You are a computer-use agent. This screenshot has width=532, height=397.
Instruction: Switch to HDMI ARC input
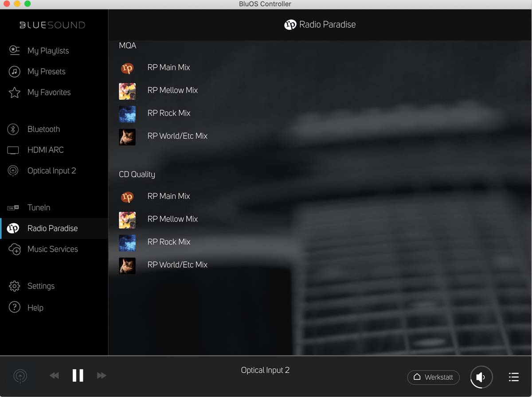pos(45,150)
